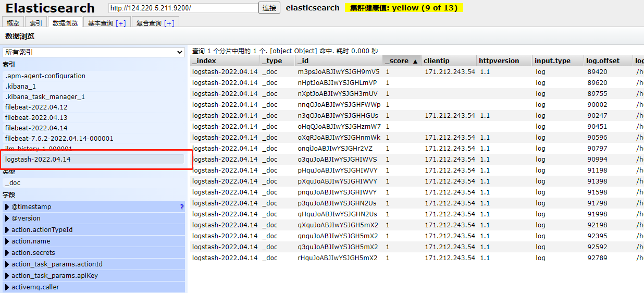Click the @timestamp help question mark
644x293 pixels.
point(182,207)
